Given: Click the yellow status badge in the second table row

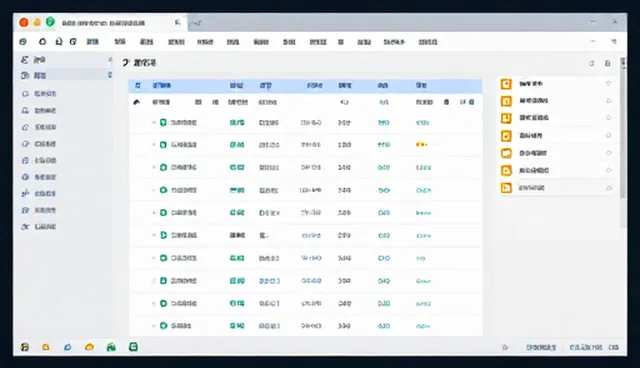Looking at the screenshot, I should pyautogui.click(x=421, y=144).
